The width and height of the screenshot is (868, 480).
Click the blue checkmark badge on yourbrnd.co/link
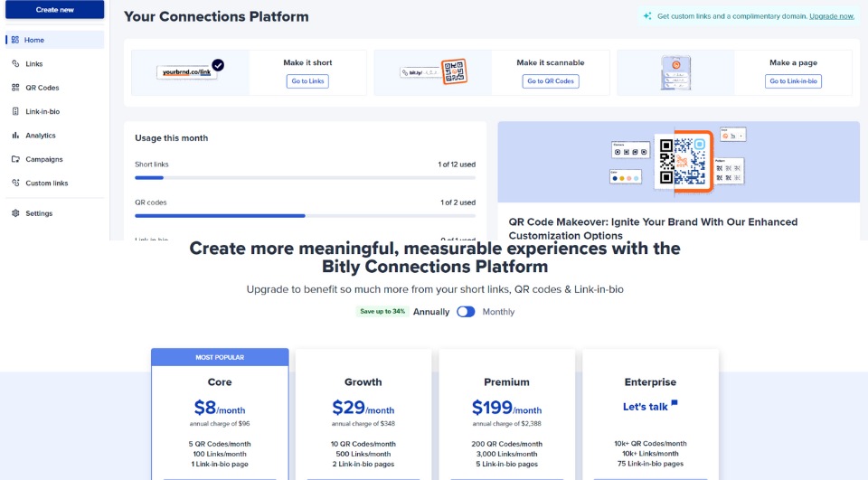coord(218,65)
